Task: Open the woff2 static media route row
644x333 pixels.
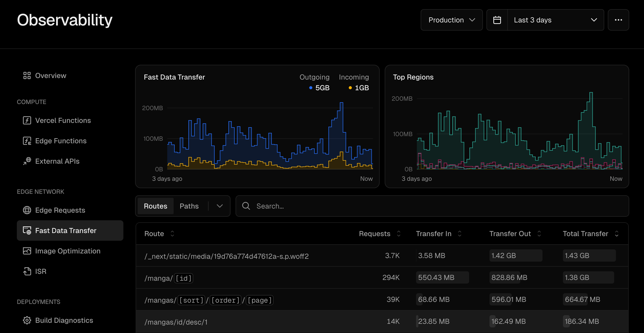Action: 382,256
